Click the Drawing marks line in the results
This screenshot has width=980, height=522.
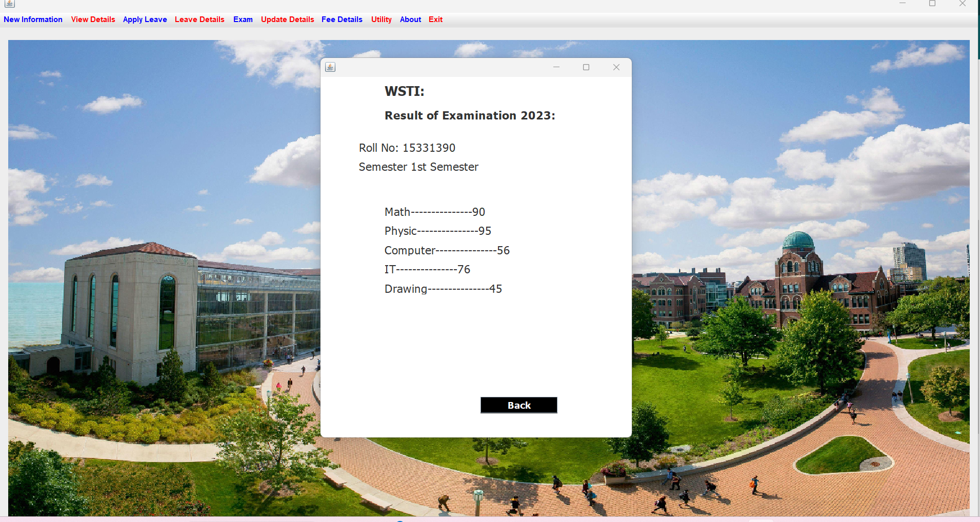click(x=443, y=289)
